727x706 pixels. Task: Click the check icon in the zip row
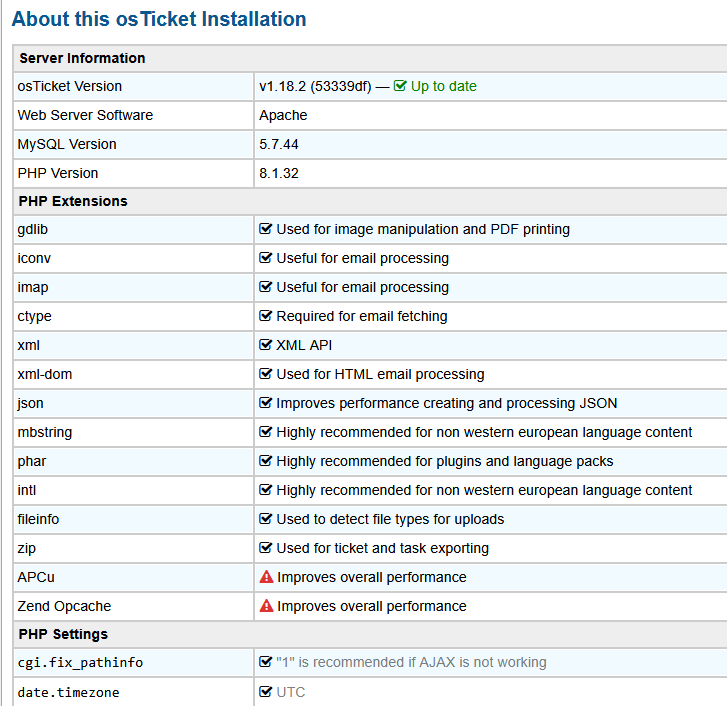(x=266, y=548)
